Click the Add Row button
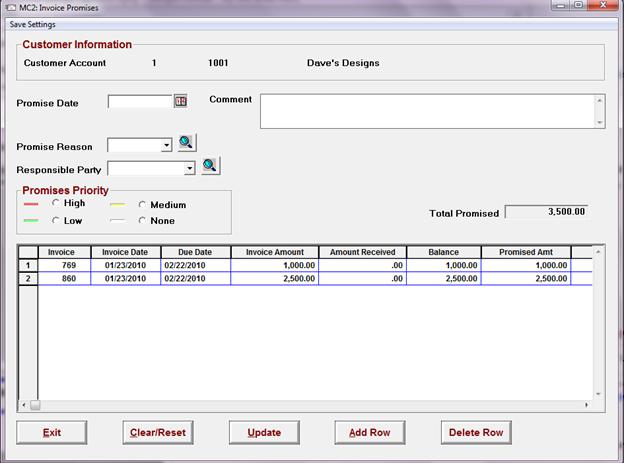Screen dimensions: 624x463 coord(370,432)
